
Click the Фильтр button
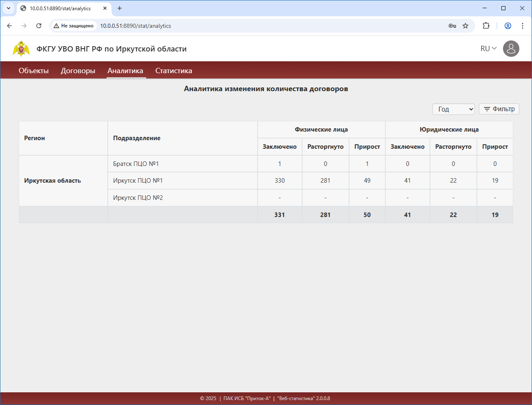[499, 109]
